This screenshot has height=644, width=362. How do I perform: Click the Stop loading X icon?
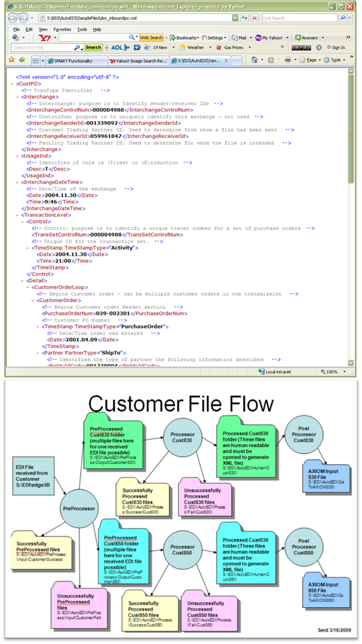click(x=254, y=18)
